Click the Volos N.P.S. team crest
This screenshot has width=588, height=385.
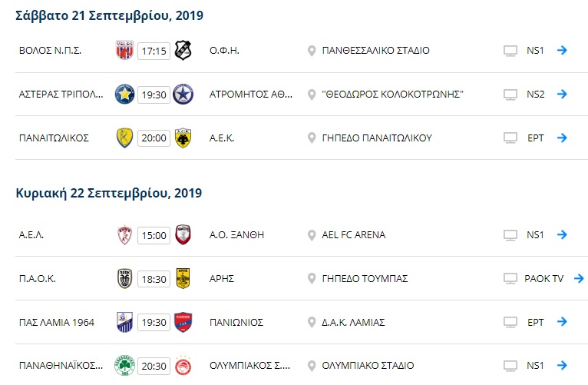tap(124, 50)
